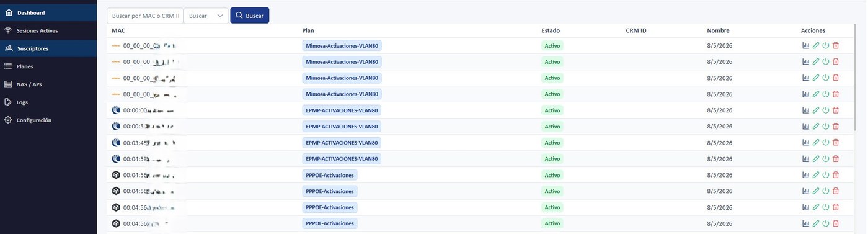
Task: Focus the Buscar por MAC o CRM field
Action: point(145,16)
